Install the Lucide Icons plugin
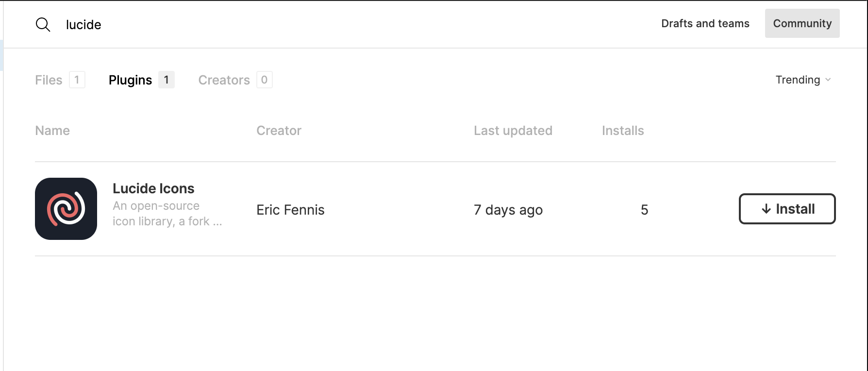Screen dimensions: 868x371 coord(787,209)
